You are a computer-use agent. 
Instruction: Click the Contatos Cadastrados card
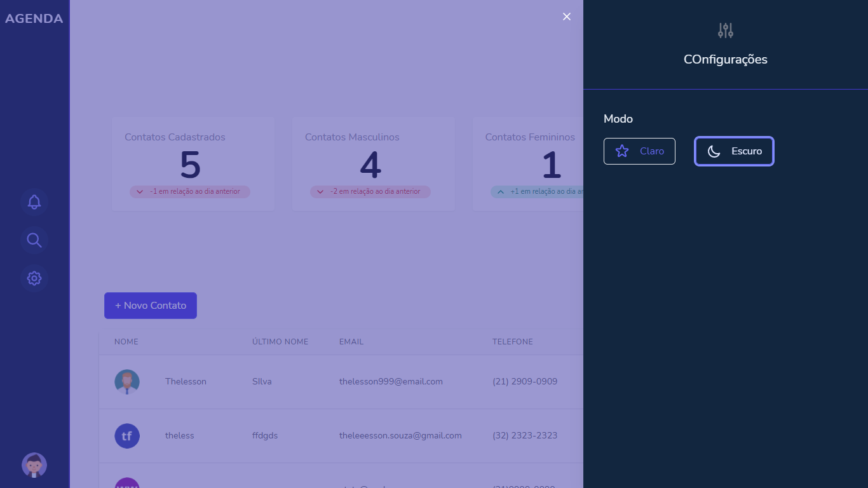coord(193,164)
